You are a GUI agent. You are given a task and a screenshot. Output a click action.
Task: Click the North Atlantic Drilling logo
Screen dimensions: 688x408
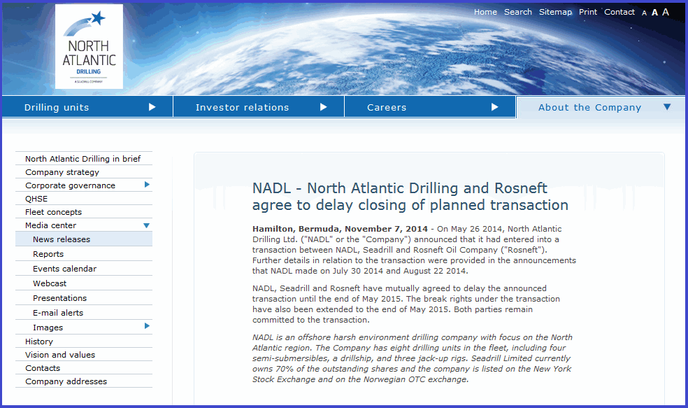tap(89, 47)
